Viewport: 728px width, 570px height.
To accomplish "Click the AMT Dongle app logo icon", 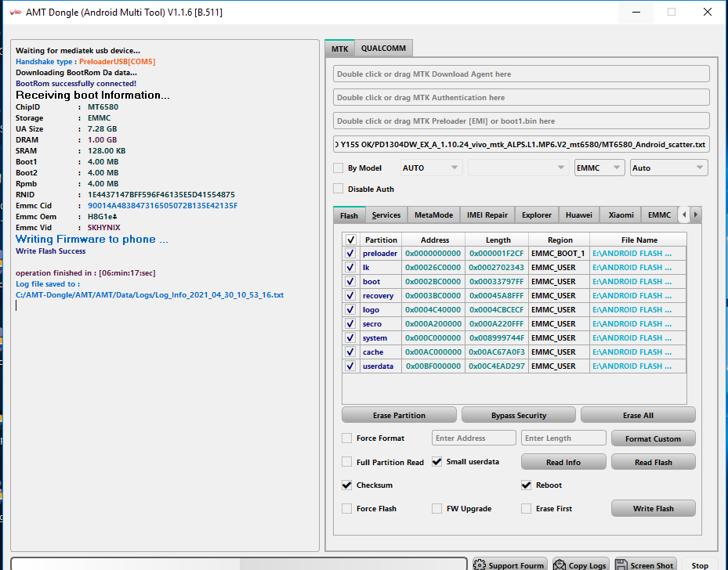I will [x=16, y=12].
